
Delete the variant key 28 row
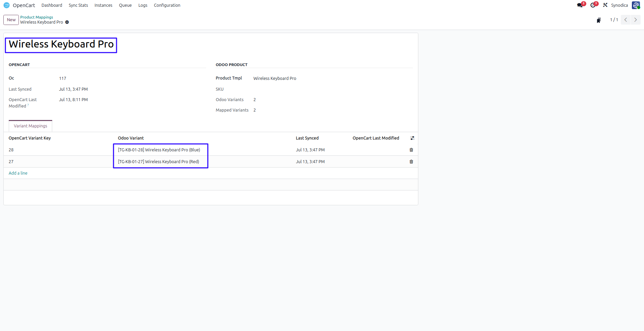pos(411,150)
